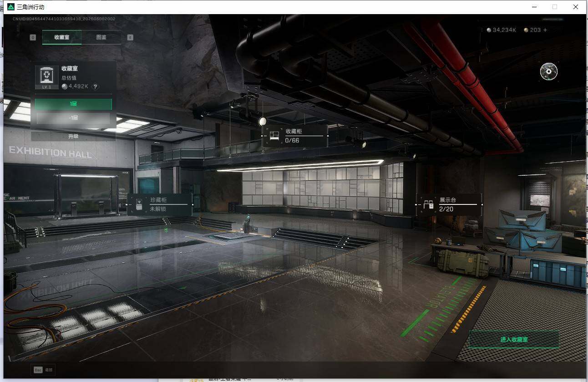Select the -1层 floor button
The width and height of the screenshot is (588, 382).
point(73,118)
